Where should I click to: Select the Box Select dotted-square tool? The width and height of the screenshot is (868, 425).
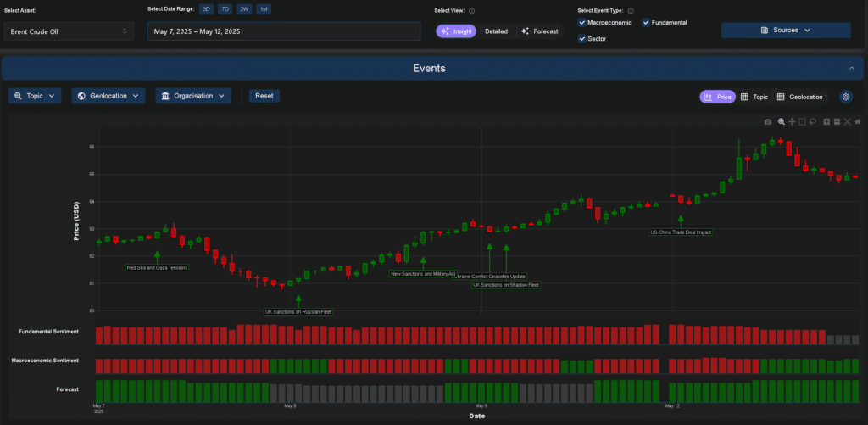tap(802, 122)
